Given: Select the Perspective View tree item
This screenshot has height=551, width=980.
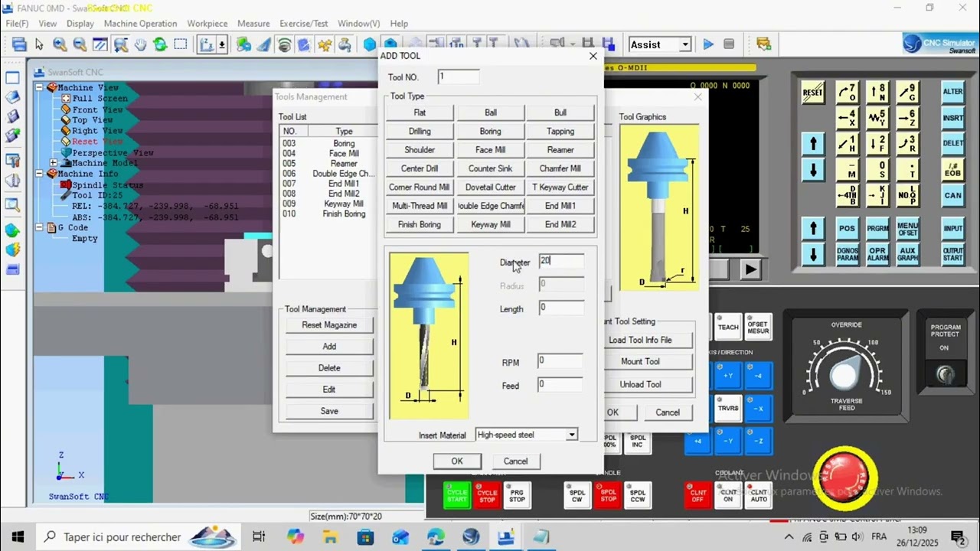Looking at the screenshot, I should point(113,152).
